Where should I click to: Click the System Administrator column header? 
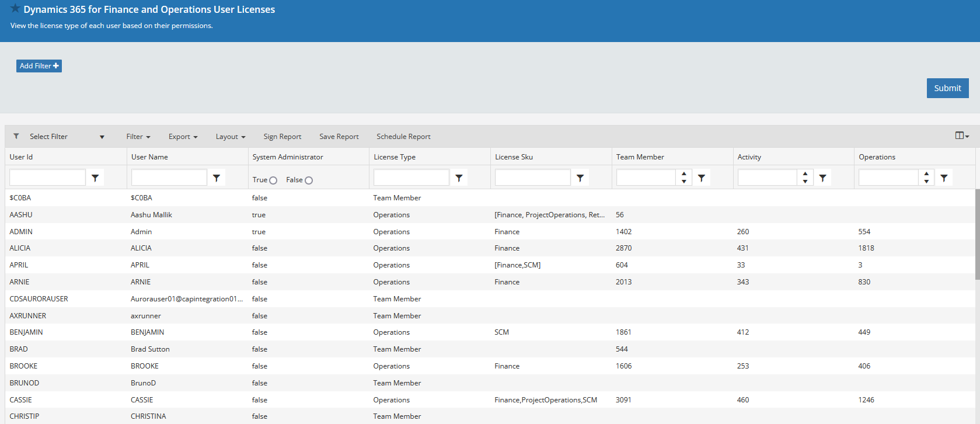[x=309, y=157]
